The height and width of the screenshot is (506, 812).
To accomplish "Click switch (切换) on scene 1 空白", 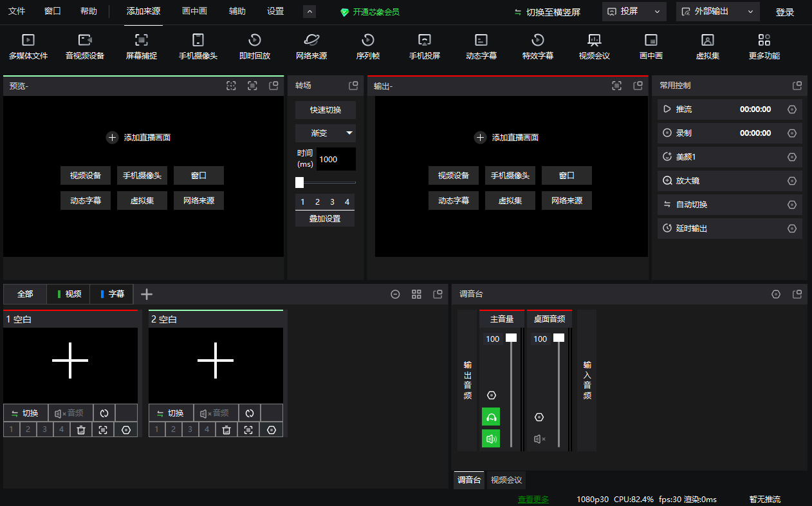I will (26, 413).
